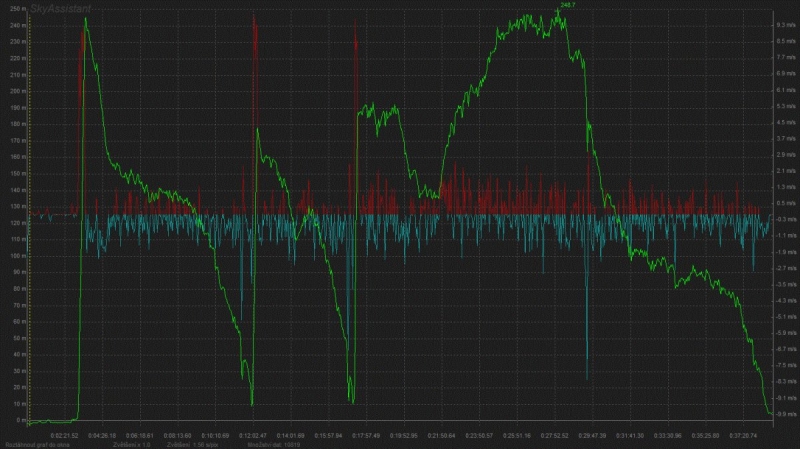This screenshot has height=449, width=800.
Task: Click the 250 m altitude axis label
Action: pyautogui.click(x=14, y=9)
